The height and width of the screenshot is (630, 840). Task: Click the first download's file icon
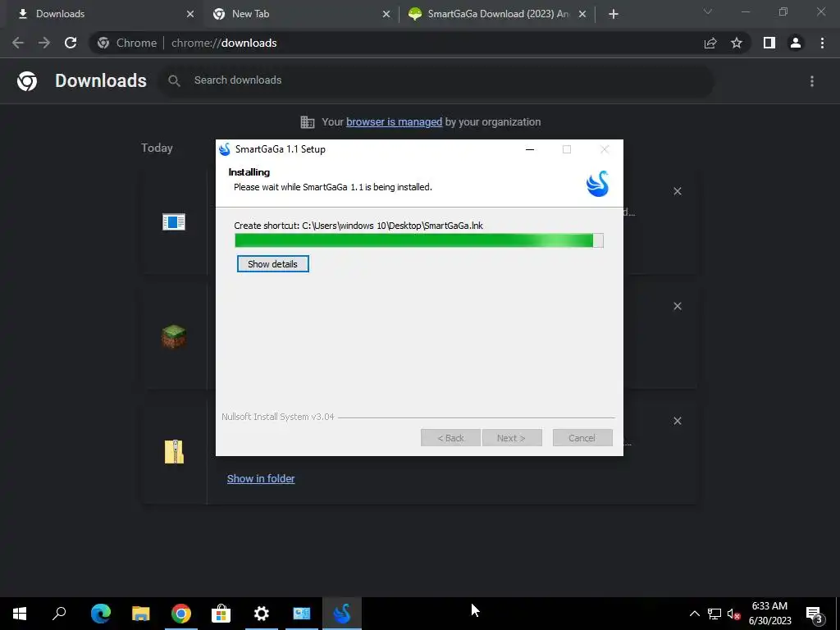pos(174,221)
